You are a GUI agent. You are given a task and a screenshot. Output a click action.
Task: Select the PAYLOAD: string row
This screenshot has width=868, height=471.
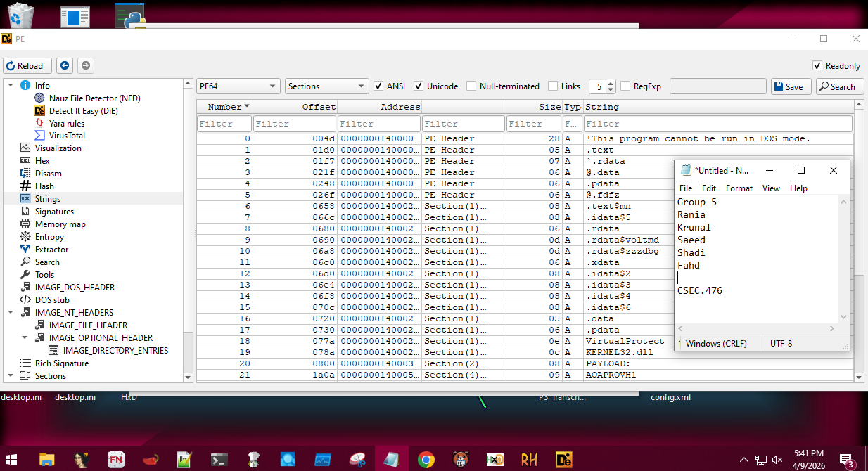pyautogui.click(x=525, y=363)
